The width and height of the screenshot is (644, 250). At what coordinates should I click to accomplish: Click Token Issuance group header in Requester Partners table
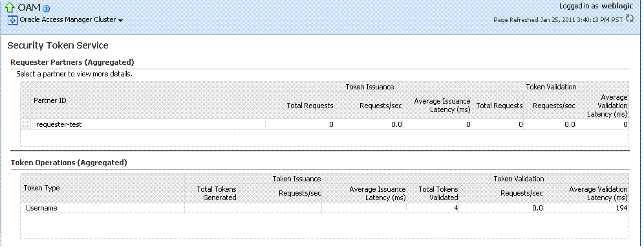pyautogui.click(x=370, y=87)
